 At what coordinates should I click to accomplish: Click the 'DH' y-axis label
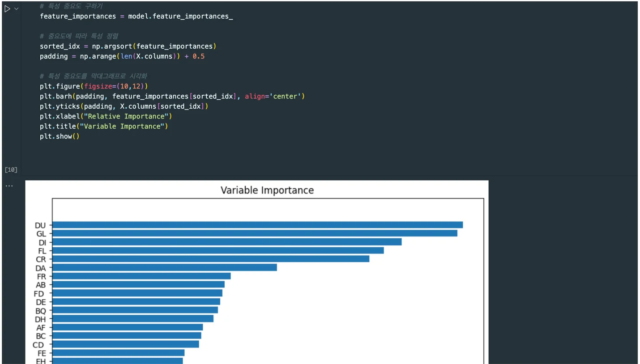[x=40, y=319]
